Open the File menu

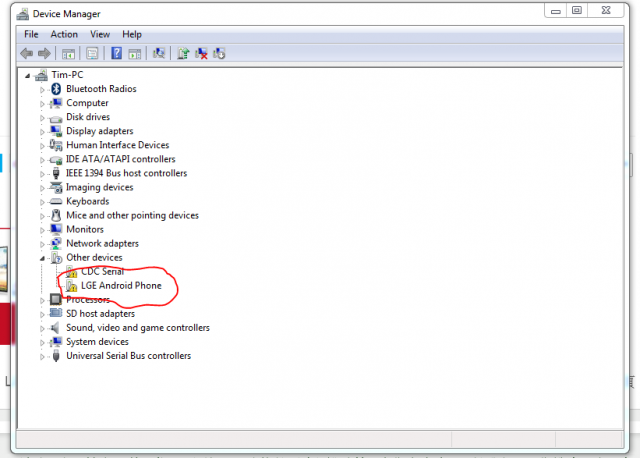click(x=31, y=34)
